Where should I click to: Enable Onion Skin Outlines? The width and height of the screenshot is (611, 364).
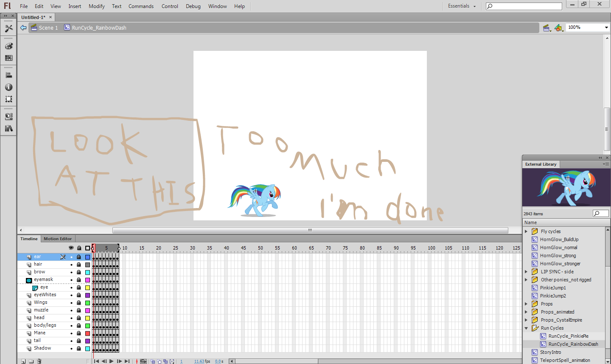(159, 361)
